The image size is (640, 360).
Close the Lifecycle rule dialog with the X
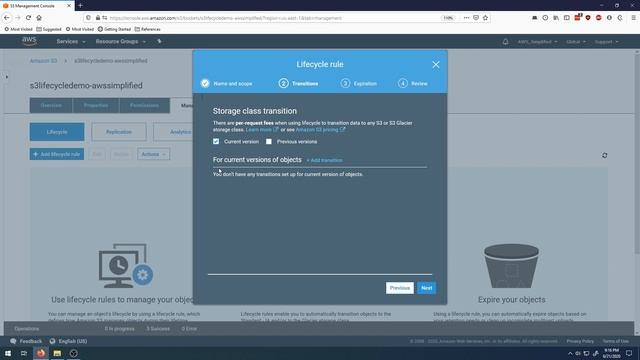[x=436, y=64]
